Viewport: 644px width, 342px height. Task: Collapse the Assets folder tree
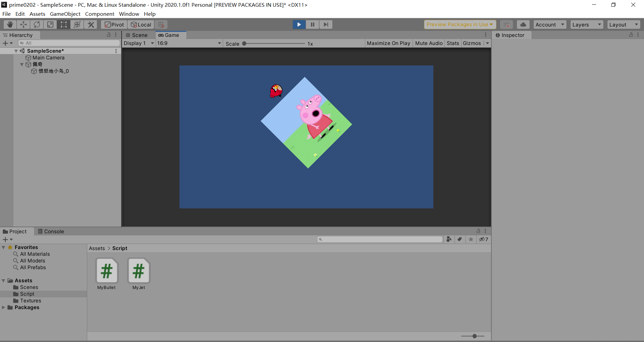(x=3, y=281)
